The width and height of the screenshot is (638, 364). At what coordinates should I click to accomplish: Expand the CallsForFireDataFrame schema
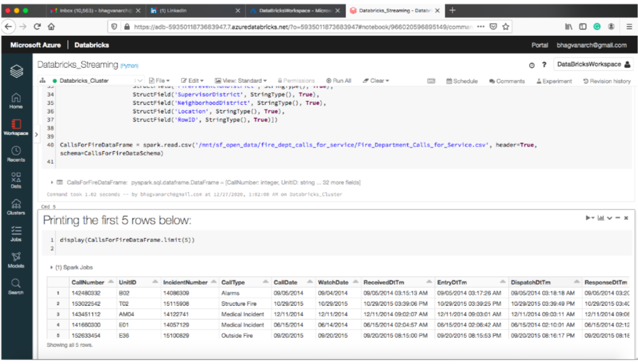[x=52, y=183]
